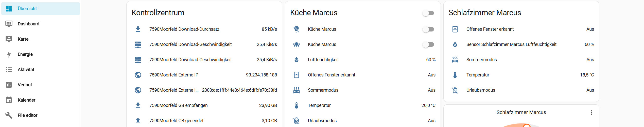
Task: Toggle the Küche Marcus header switch
Action: [428, 13]
